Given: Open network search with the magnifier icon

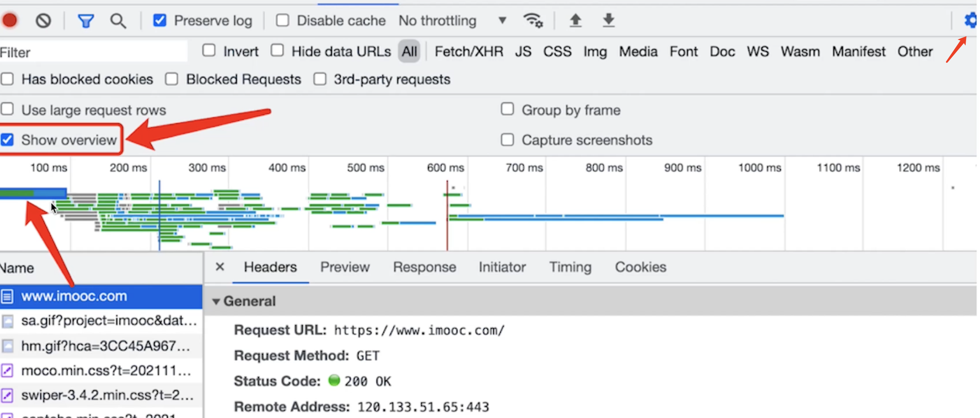Looking at the screenshot, I should pos(118,21).
